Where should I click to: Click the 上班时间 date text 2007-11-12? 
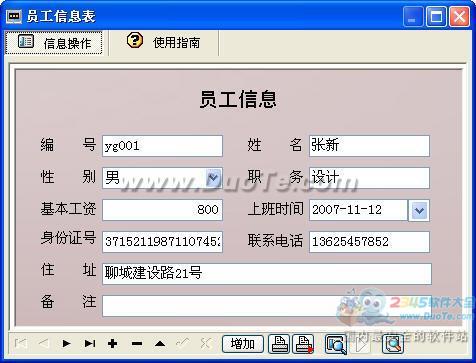tap(347, 210)
